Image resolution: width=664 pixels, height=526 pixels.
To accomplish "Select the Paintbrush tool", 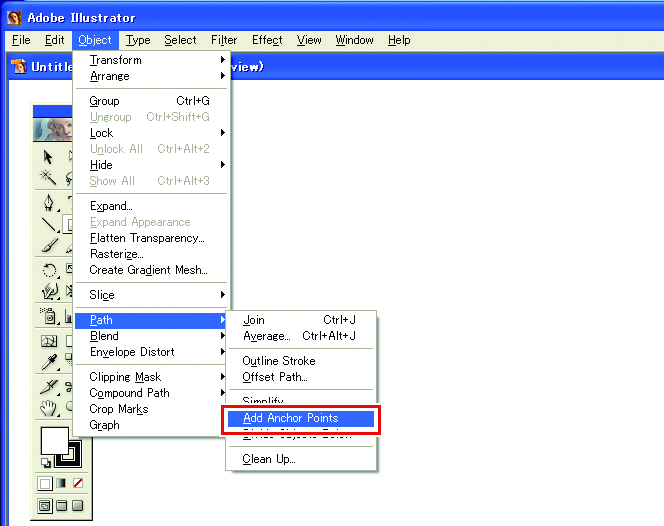I will tap(47, 245).
